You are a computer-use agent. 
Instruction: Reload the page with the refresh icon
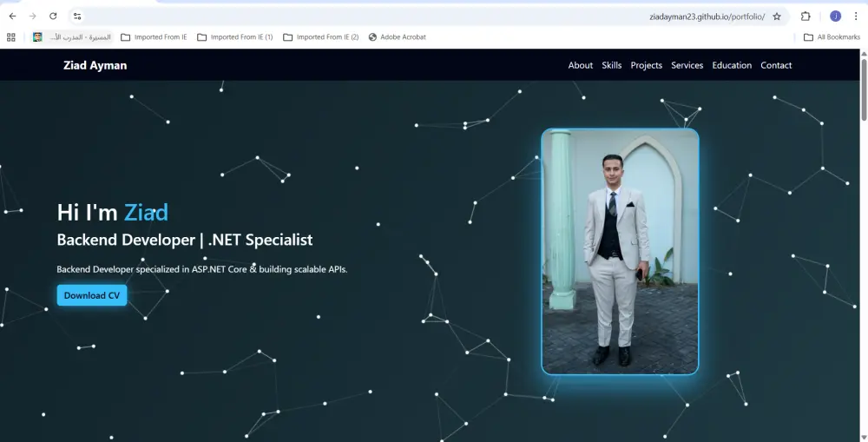[x=53, y=16]
